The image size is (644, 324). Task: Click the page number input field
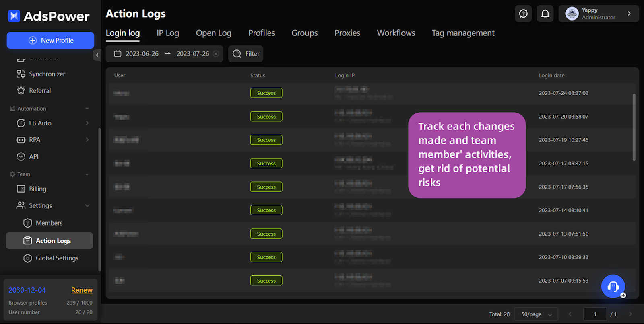[595, 314]
